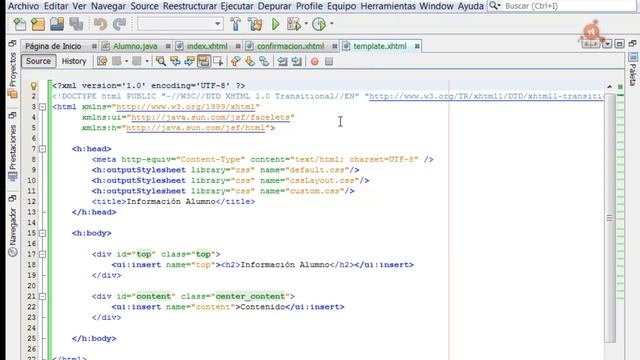Click Find Previous Occurrence icon
Viewport: 640px width, 360px height.
click(x=175, y=61)
